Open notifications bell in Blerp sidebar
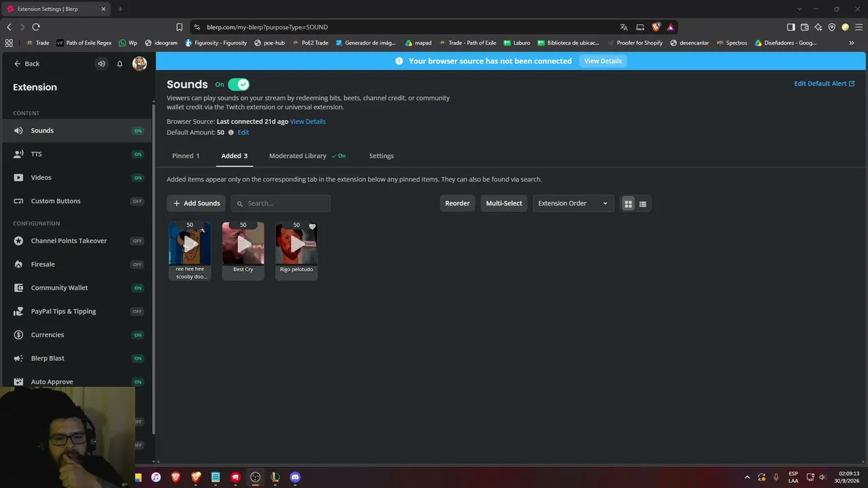This screenshot has width=868, height=488. click(120, 64)
